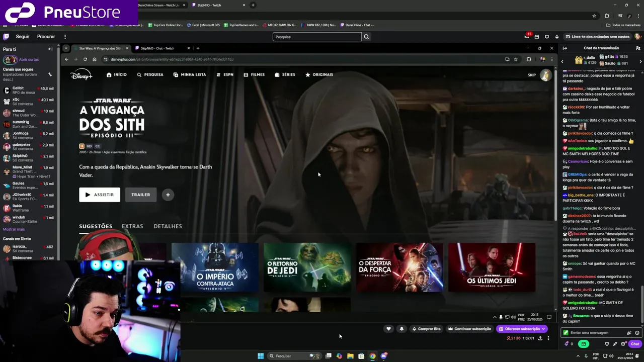Open the chat shield moderation icon
Viewport: 644px width, 362px height.
[607, 344]
